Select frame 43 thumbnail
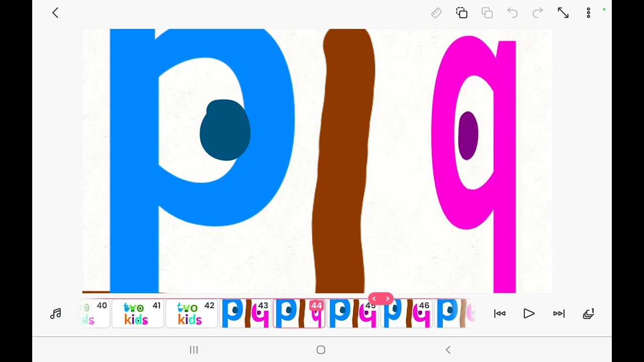644x362 pixels. tap(246, 314)
